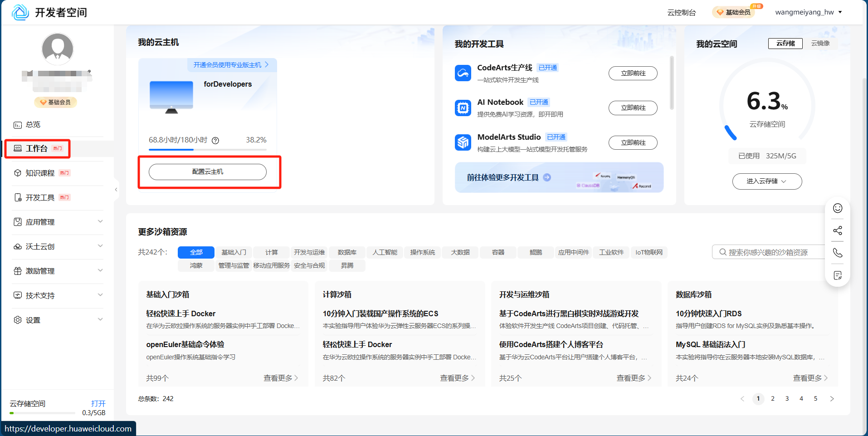The image size is (868, 436).
Task: Click the 技术支持 icon in sidebar
Action: point(18,295)
